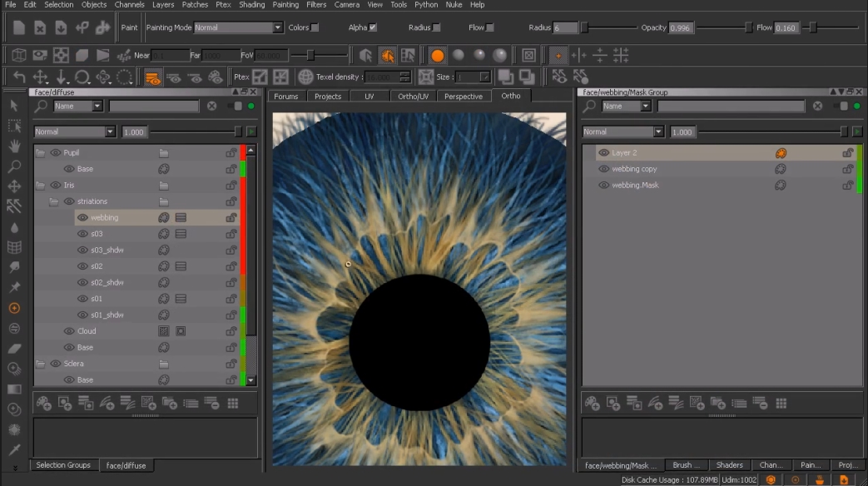Open the Size dropdown in the Ptex toolbar
The image size is (868, 486).
[473, 77]
